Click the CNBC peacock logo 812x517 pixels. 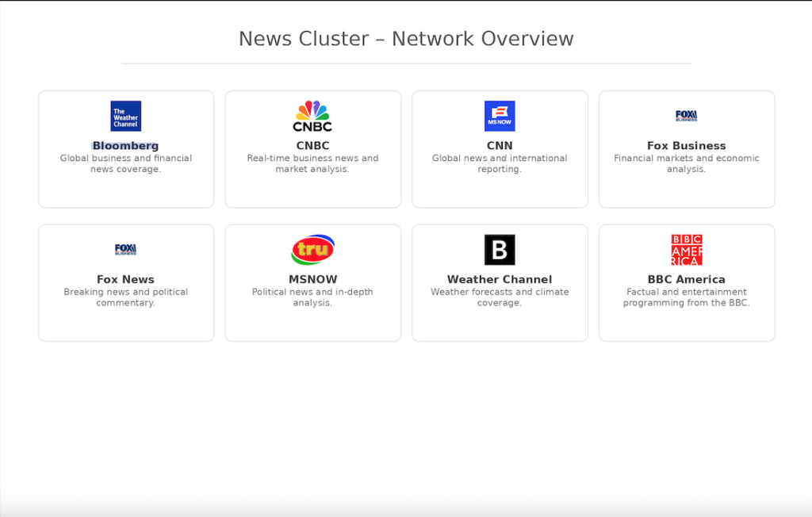tap(312, 116)
